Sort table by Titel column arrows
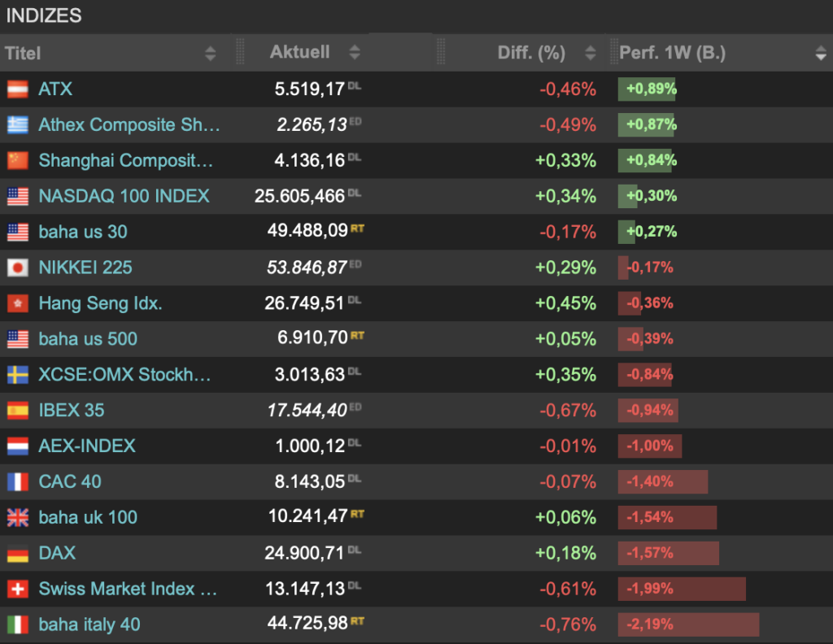 (x=211, y=54)
